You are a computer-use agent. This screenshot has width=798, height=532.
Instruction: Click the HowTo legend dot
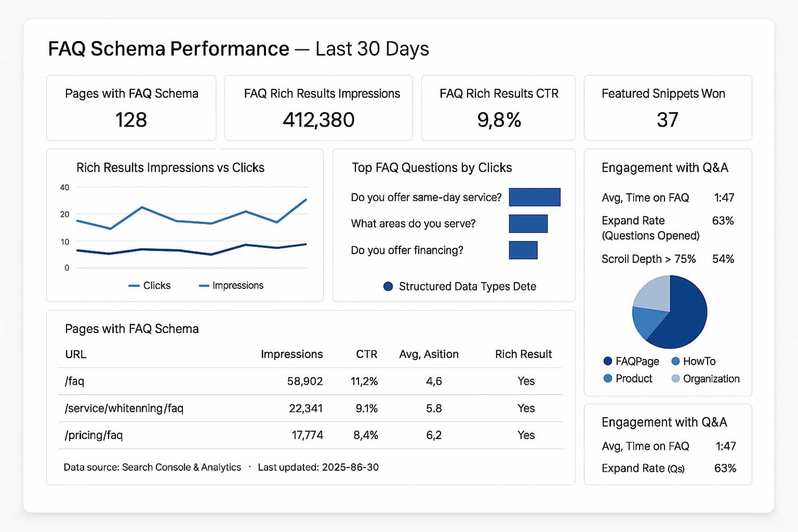(676, 361)
